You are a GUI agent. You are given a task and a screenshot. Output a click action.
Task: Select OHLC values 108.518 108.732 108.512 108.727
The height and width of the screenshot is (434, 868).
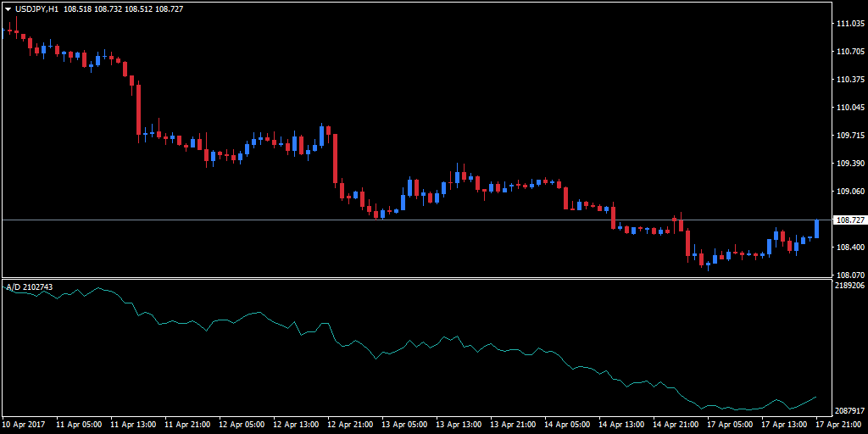point(124,9)
